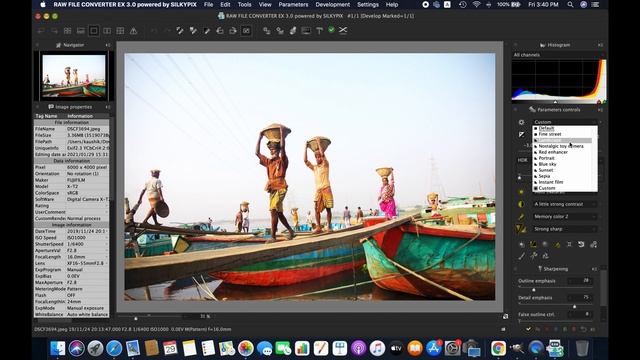Select the 'FileName' row in Image properties

click(x=71, y=129)
